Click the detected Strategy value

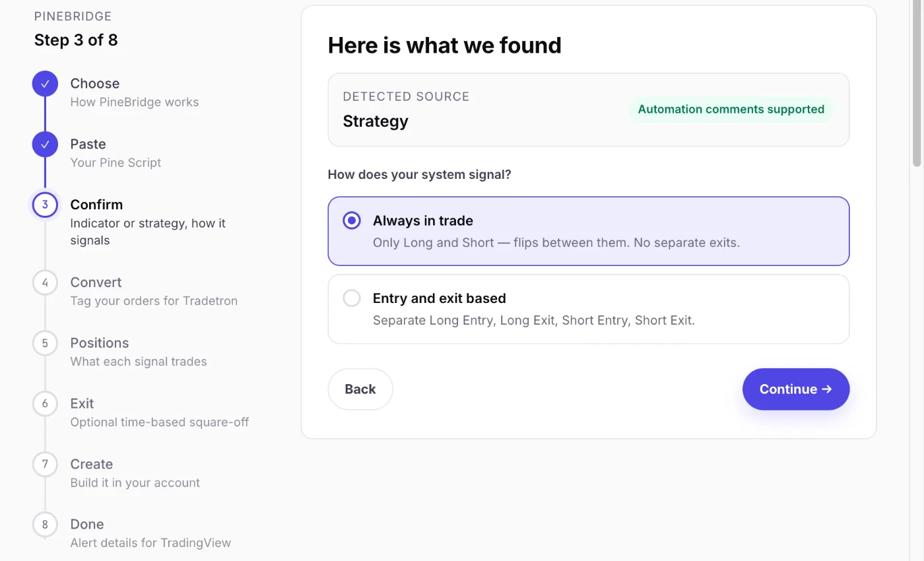pos(376,121)
